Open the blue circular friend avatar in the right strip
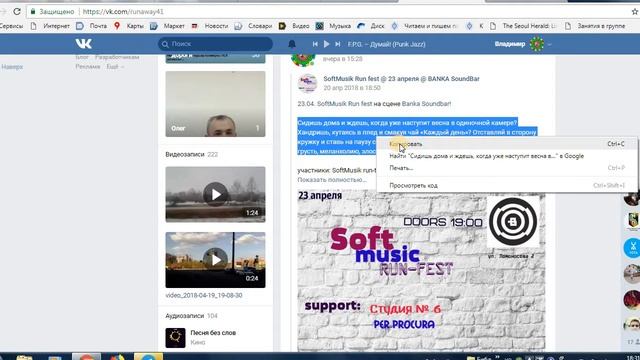The height and width of the screenshot is (360, 640). pos(632,248)
